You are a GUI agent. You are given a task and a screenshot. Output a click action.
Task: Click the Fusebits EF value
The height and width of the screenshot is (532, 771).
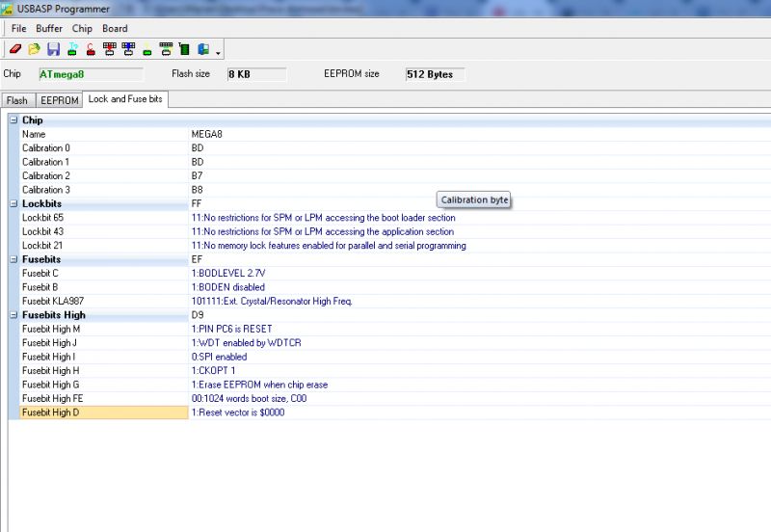(x=197, y=259)
